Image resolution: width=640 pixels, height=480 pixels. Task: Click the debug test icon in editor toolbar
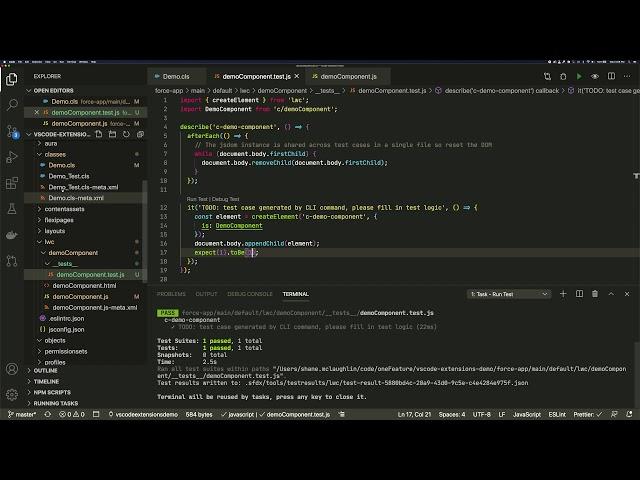tap(563, 76)
